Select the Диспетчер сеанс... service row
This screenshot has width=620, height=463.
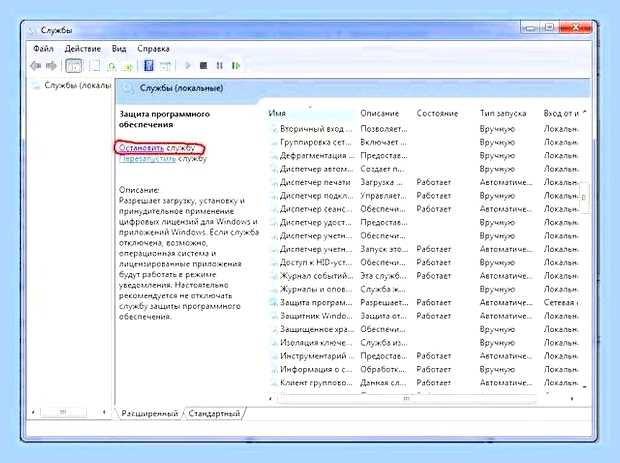(425, 209)
